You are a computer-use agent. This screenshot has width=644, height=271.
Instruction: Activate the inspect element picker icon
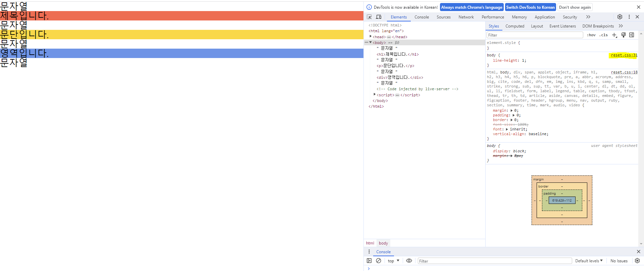coord(369,17)
